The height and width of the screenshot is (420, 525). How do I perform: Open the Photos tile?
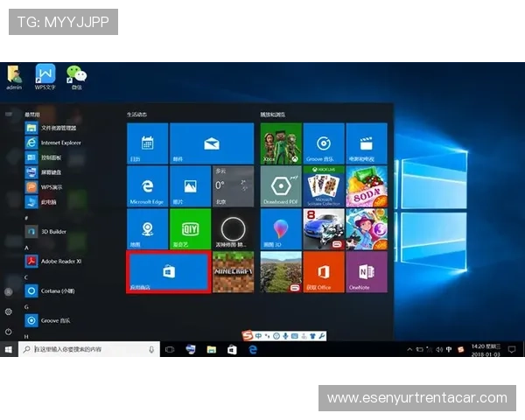190,186
